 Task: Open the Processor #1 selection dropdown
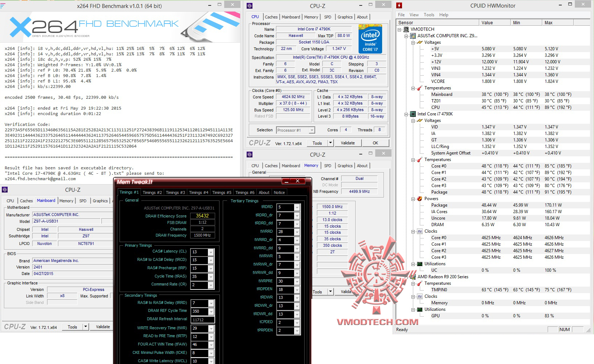pyautogui.click(x=312, y=130)
